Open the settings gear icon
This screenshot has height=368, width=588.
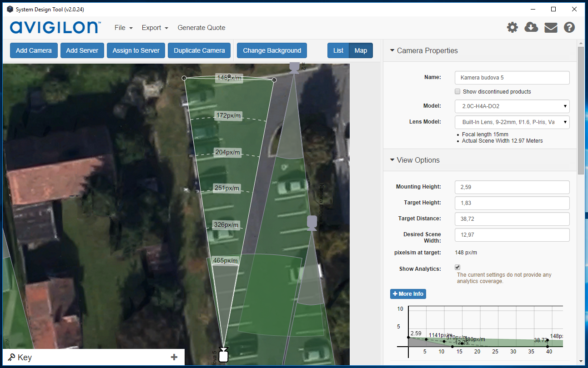pyautogui.click(x=513, y=28)
